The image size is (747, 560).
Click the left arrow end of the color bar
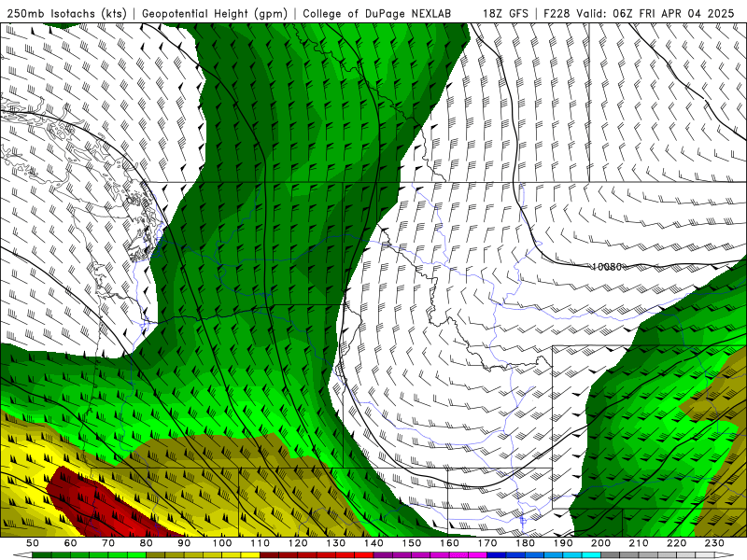point(22,555)
